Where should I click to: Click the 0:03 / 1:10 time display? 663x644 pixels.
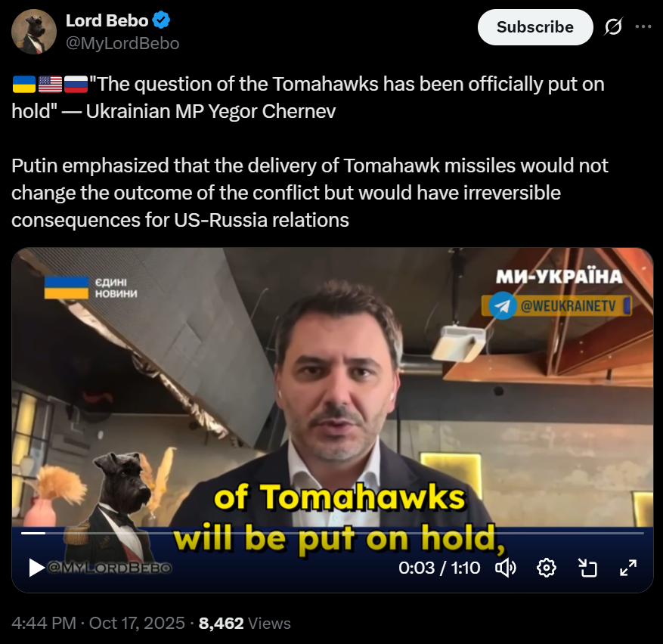pos(439,568)
